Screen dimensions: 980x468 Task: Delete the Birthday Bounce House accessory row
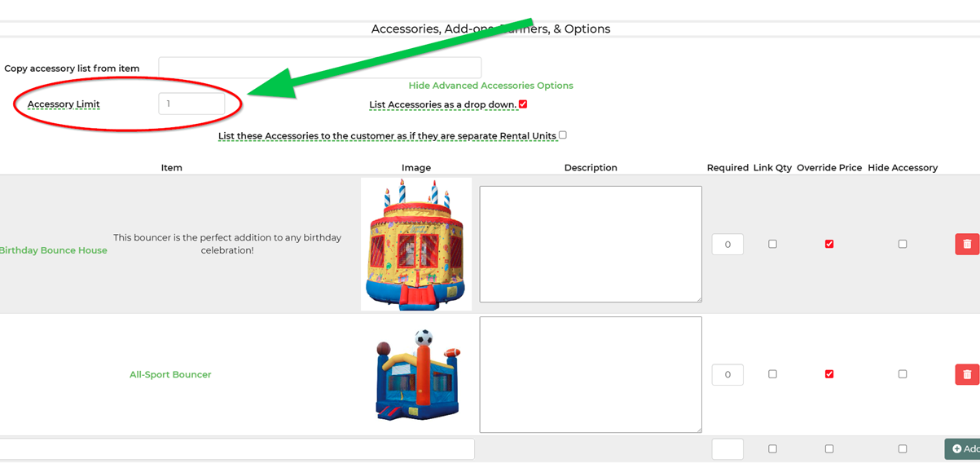967,244
